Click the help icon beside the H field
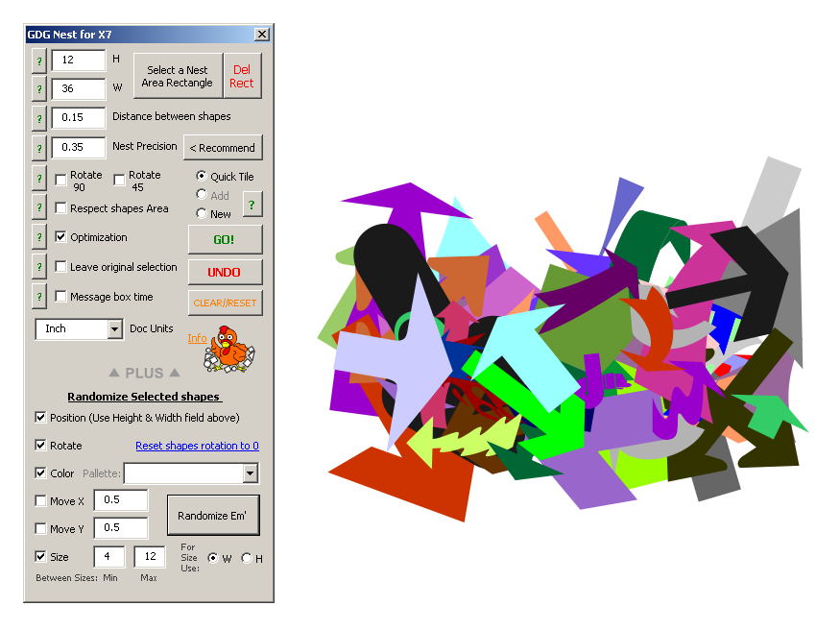Image resolution: width=840 pixels, height=630 pixels. pos(39,61)
